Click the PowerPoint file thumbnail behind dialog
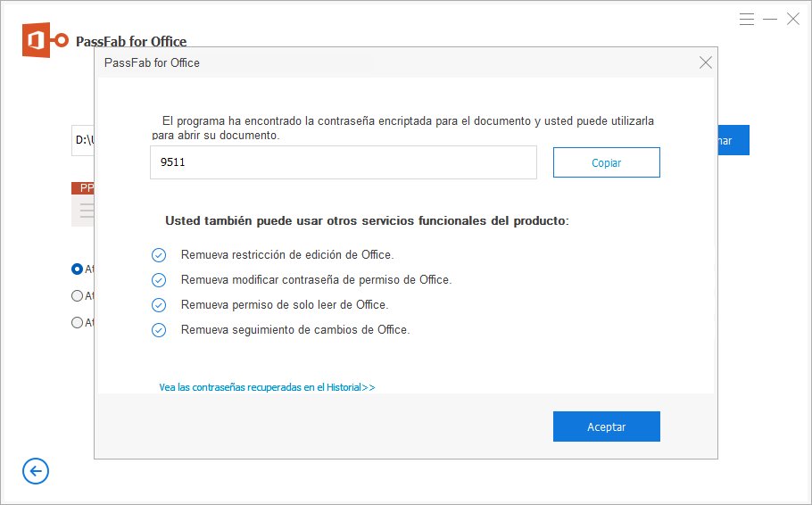The height and width of the screenshot is (505, 812). [x=83, y=204]
